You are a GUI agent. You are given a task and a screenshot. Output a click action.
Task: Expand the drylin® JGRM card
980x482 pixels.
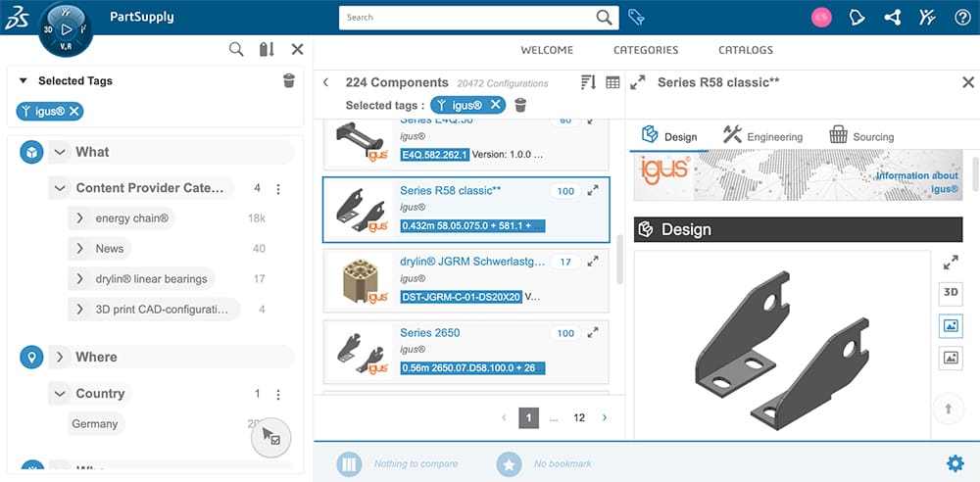click(x=593, y=262)
